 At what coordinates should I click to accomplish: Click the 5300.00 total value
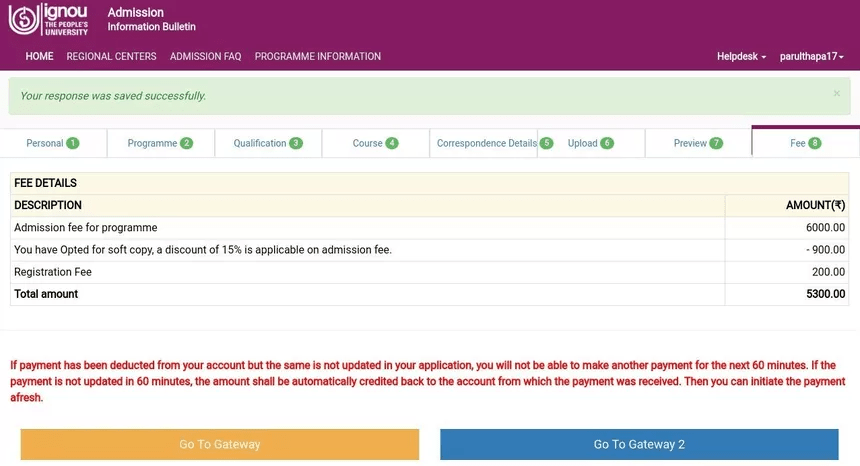click(825, 294)
